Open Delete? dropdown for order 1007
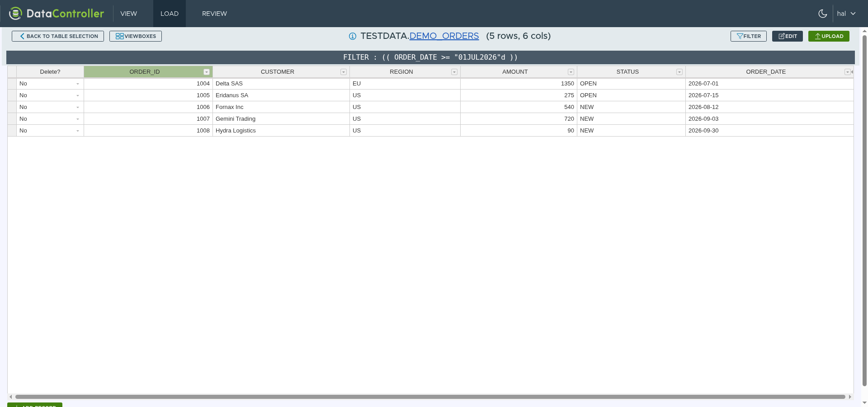Viewport: 868px width, 407px height. (x=78, y=119)
